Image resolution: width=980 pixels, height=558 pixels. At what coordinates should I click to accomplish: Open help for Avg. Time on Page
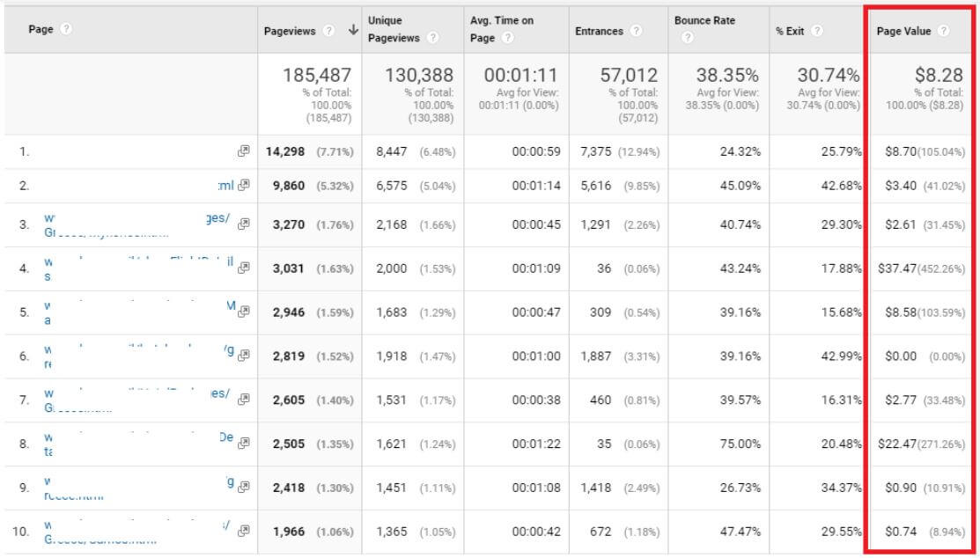coord(509,37)
